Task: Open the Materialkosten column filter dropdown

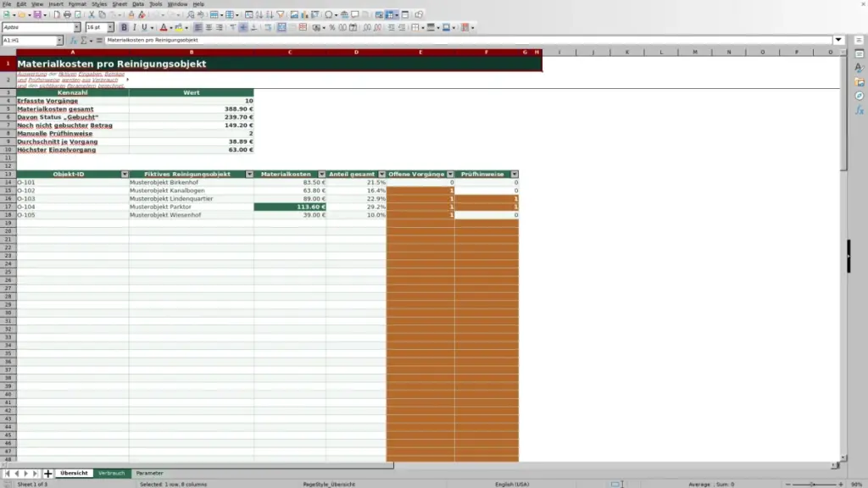Action: tap(321, 175)
